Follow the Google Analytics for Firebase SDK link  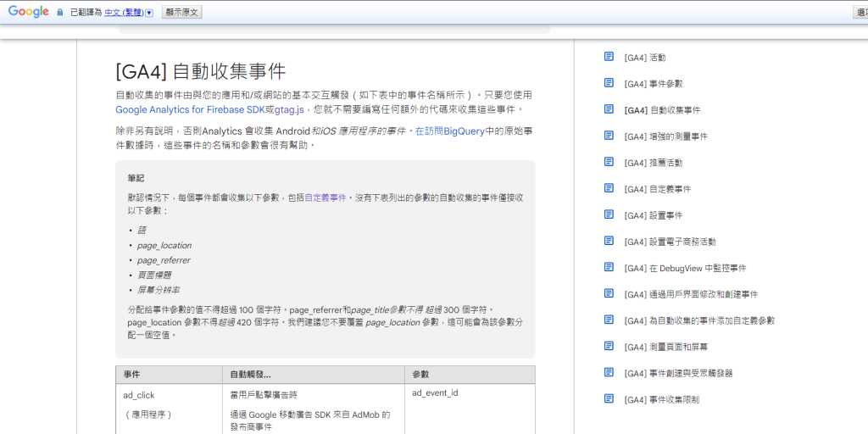tap(190, 109)
